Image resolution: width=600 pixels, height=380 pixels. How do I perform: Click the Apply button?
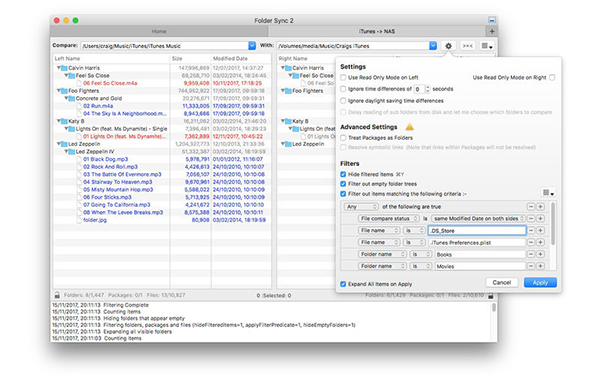click(x=540, y=282)
